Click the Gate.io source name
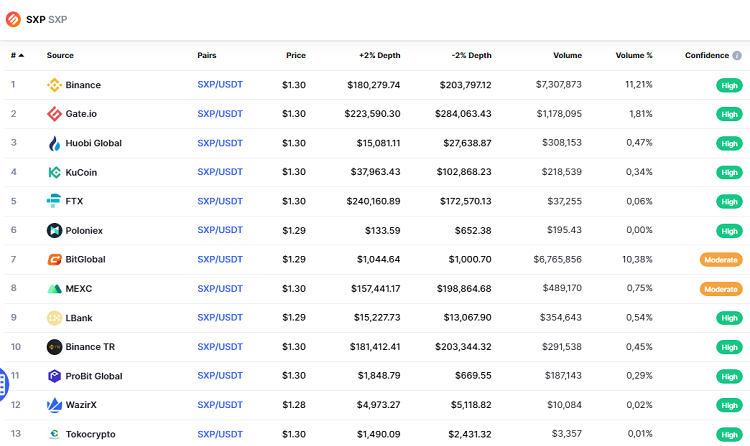The height and width of the screenshot is (446, 750). tap(81, 114)
